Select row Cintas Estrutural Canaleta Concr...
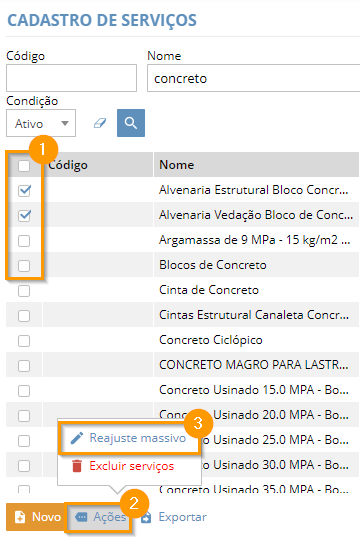This screenshot has width=360, height=537. (x=182, y=315)
